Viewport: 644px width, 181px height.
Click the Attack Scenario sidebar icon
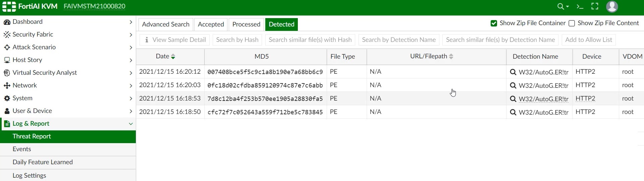tap(7, 47)
